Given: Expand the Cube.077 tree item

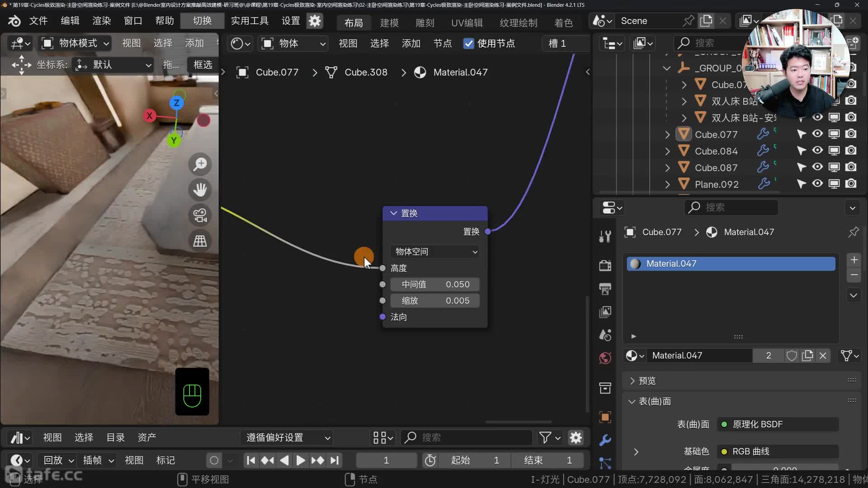Looking at the screenshot, I should click(x=667, y=135).
